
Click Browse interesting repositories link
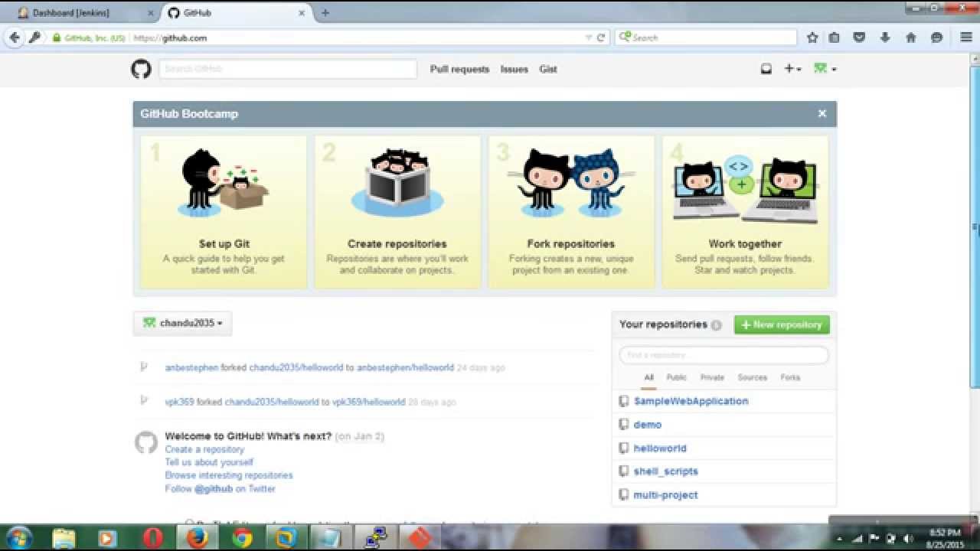tap(229, 475)
